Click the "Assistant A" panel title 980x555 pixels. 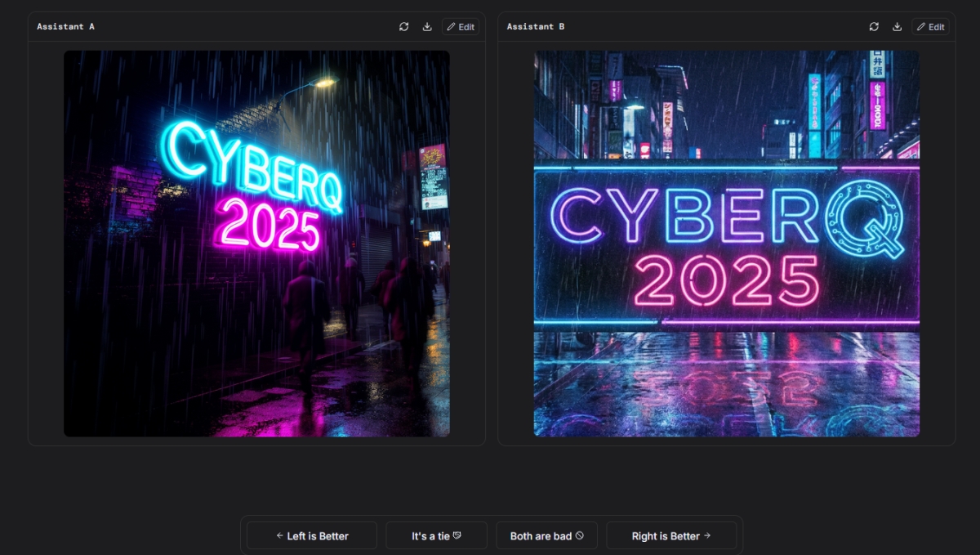point(65,27)
